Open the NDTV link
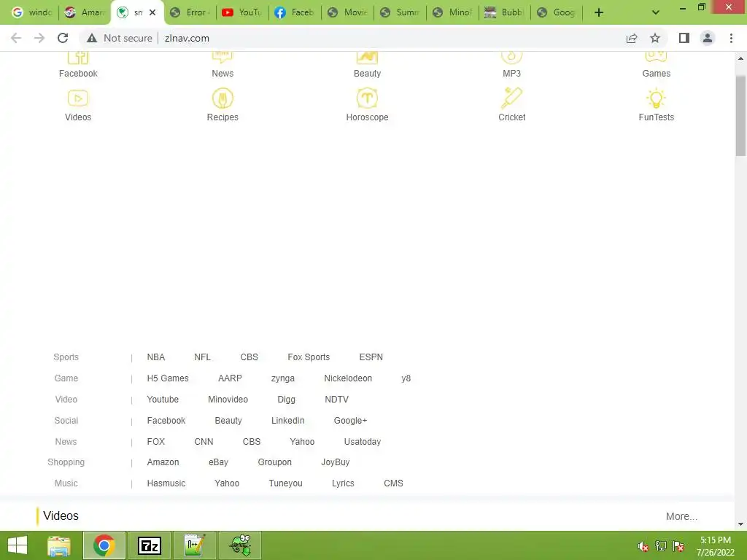The width and height of the screenshot is (747, 560). click(336, 400)
